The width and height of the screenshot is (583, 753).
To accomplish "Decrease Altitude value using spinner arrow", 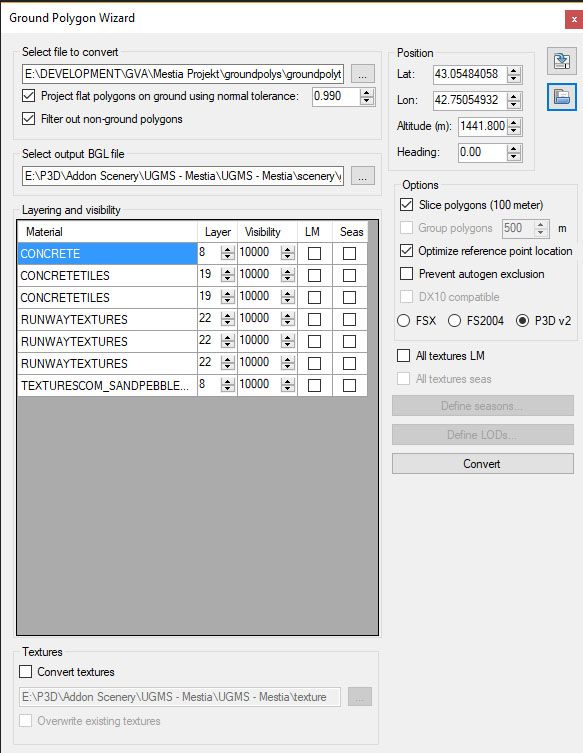I will 514,130.
